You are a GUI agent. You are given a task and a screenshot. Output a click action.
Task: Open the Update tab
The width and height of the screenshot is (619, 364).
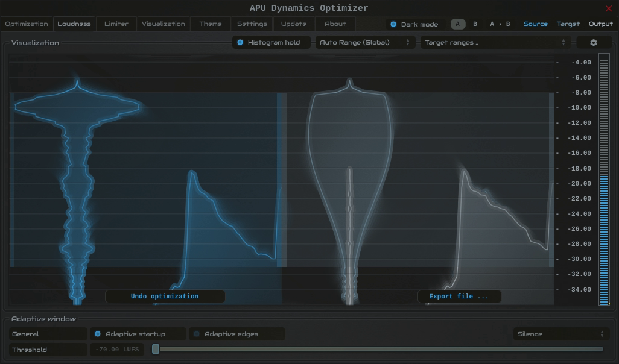(x=293, y=24)
